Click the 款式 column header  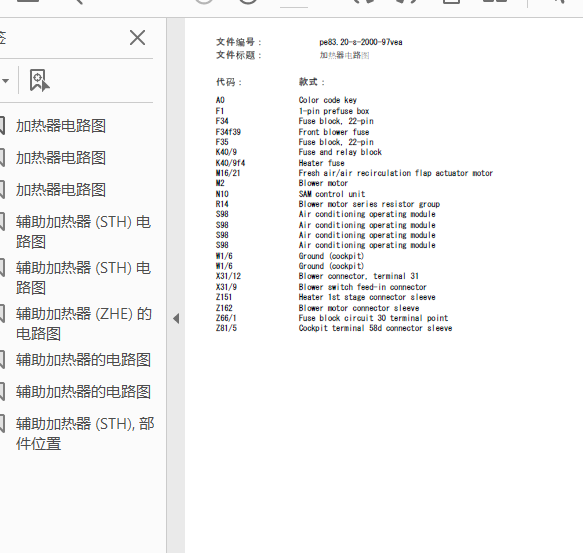(x=312, y=82)
